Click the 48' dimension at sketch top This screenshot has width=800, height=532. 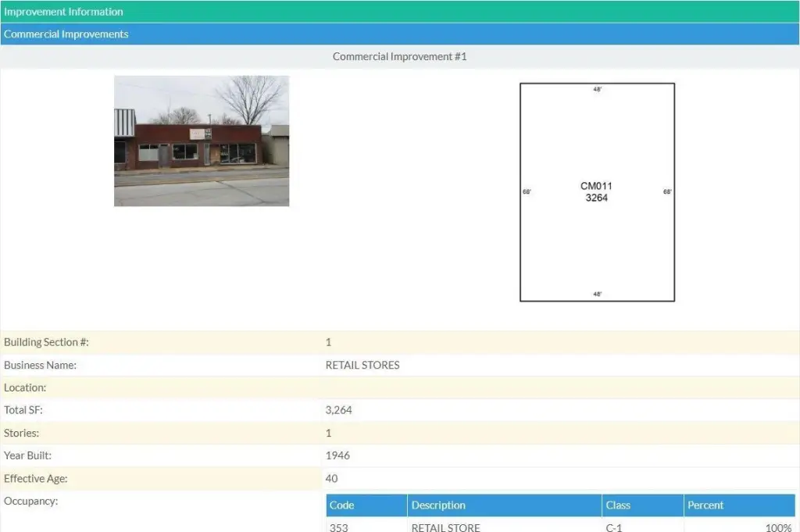click(x=597, y=90)
